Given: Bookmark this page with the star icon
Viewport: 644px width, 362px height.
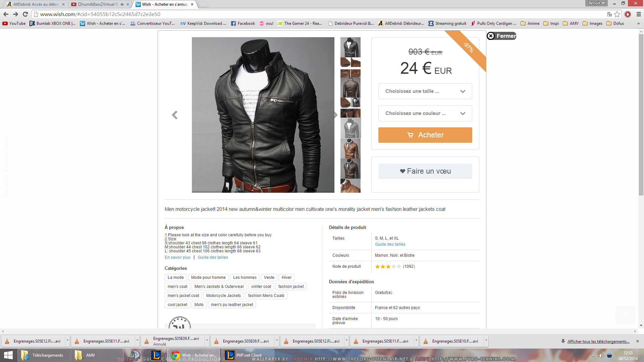Looking at the screenshot, I should [617, 14].
